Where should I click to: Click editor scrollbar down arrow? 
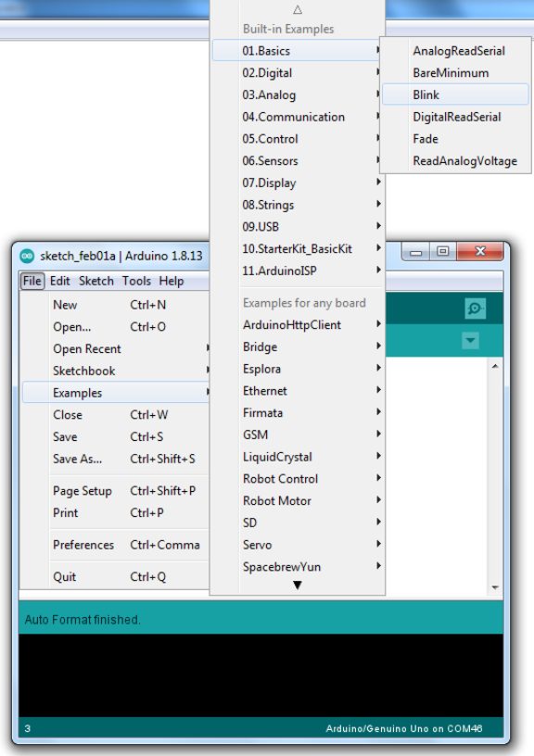495,587
